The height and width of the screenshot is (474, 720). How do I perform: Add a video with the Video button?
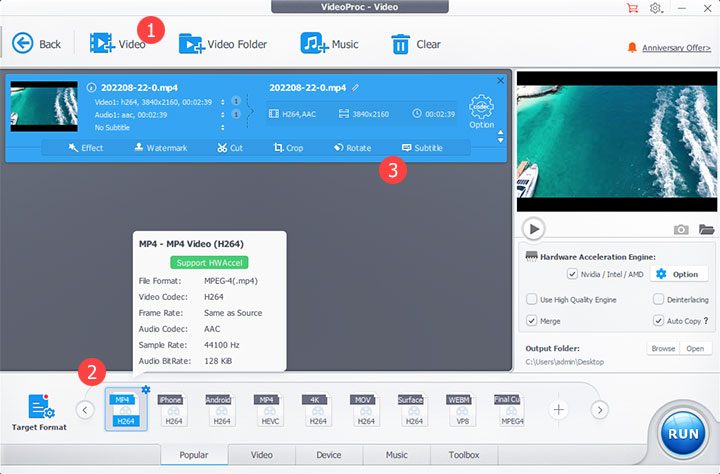(118, 44)
